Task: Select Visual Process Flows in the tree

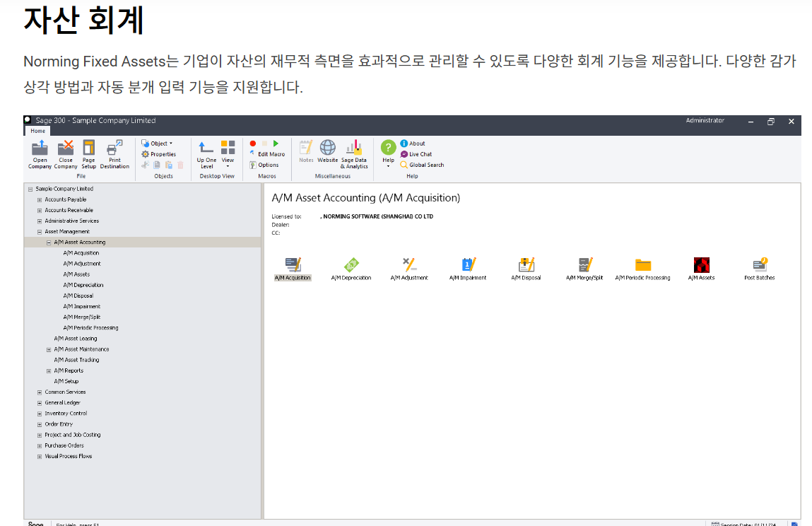Action: tap(69, 457)
